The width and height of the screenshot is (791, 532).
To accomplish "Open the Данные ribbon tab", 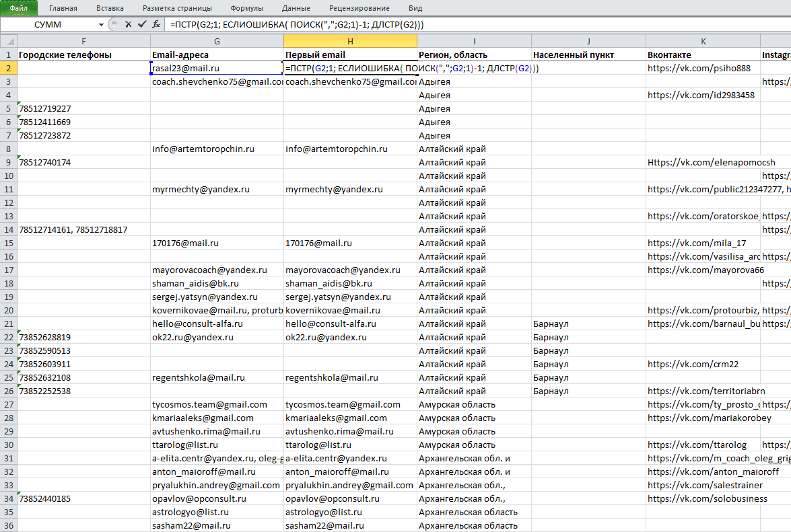I will [296, 8].
